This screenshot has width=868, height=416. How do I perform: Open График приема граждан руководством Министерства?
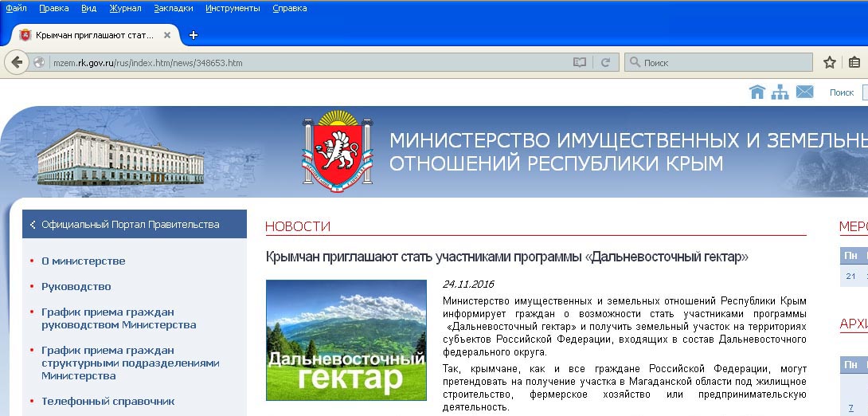(119, 319)
